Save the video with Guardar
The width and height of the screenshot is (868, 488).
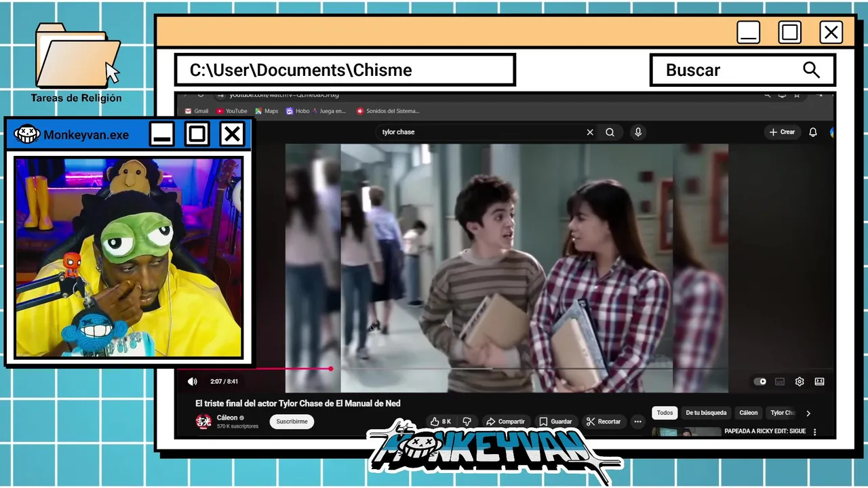(555, 422)
